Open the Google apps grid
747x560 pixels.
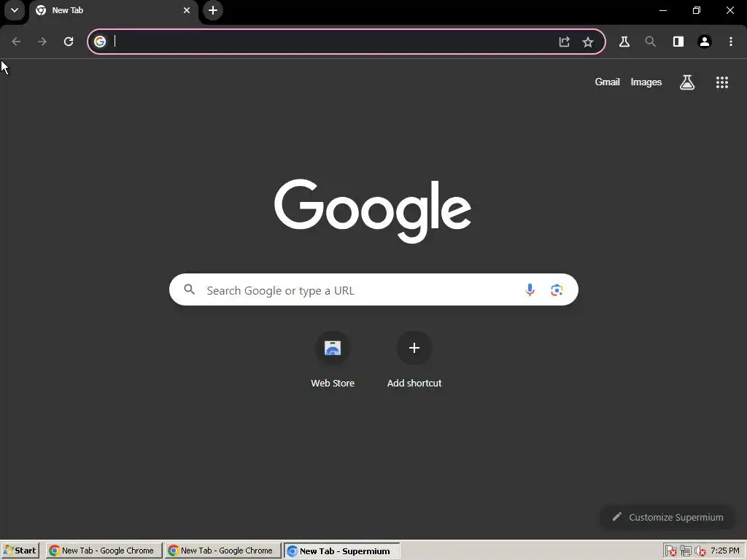(722, 82)
